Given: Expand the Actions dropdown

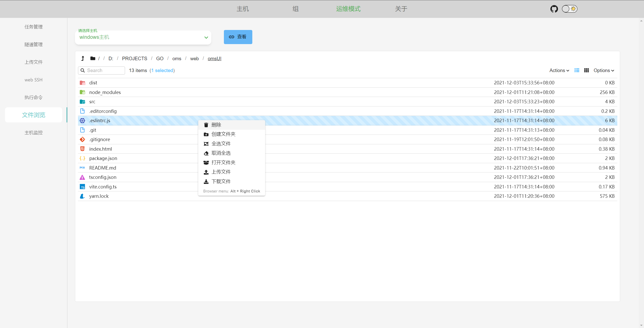Looking at the screenshot, I should (559, 71).
